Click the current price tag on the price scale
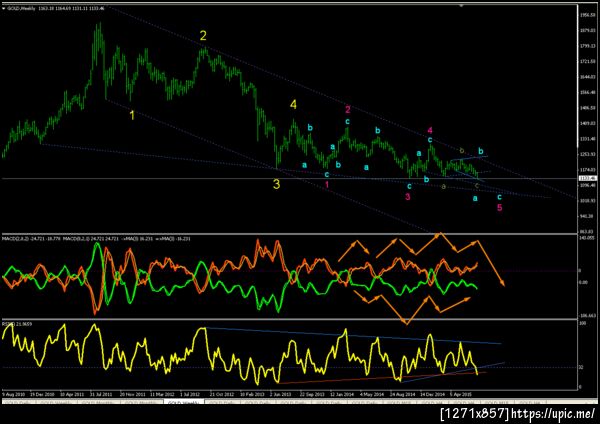 point(587,178)
